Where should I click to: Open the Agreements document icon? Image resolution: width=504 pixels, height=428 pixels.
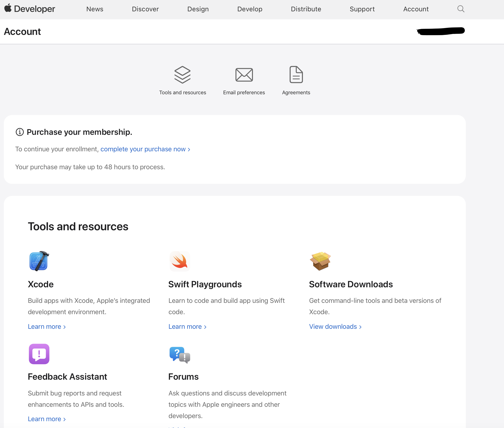point(296,74)
